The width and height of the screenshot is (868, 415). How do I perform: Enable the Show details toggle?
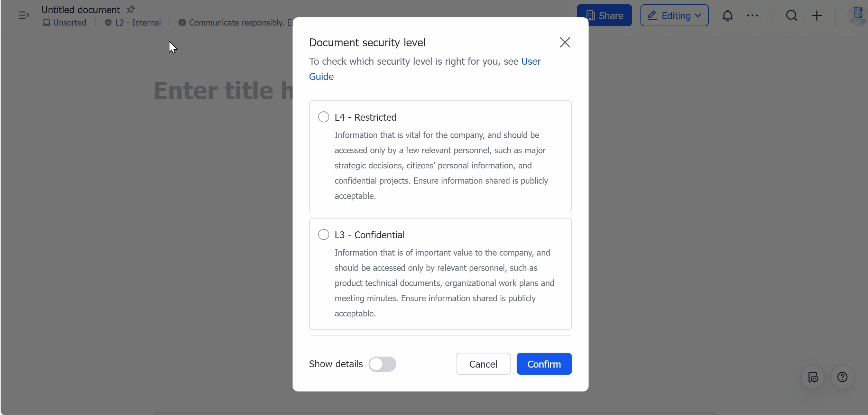point(382,364)
